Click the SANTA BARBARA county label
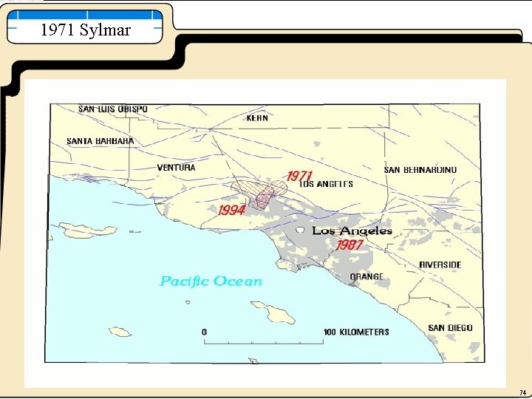This screenshot has height=399, width=532. pyautogui.click(x=100, y=141)
